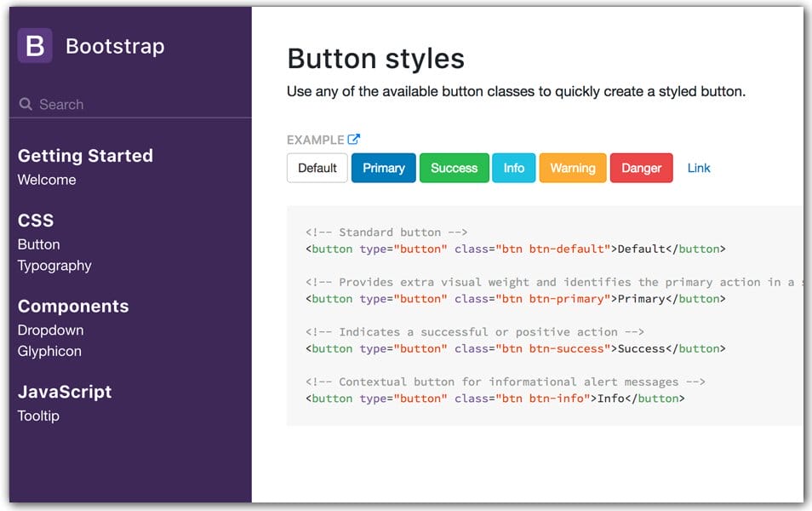Click the Warning button in the example
This screenshot has width=812, height=511.
tap(572, 168)
